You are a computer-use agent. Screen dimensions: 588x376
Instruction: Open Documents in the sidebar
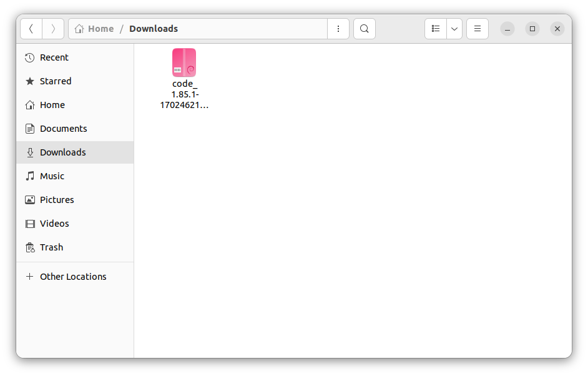tap(75, 129)
